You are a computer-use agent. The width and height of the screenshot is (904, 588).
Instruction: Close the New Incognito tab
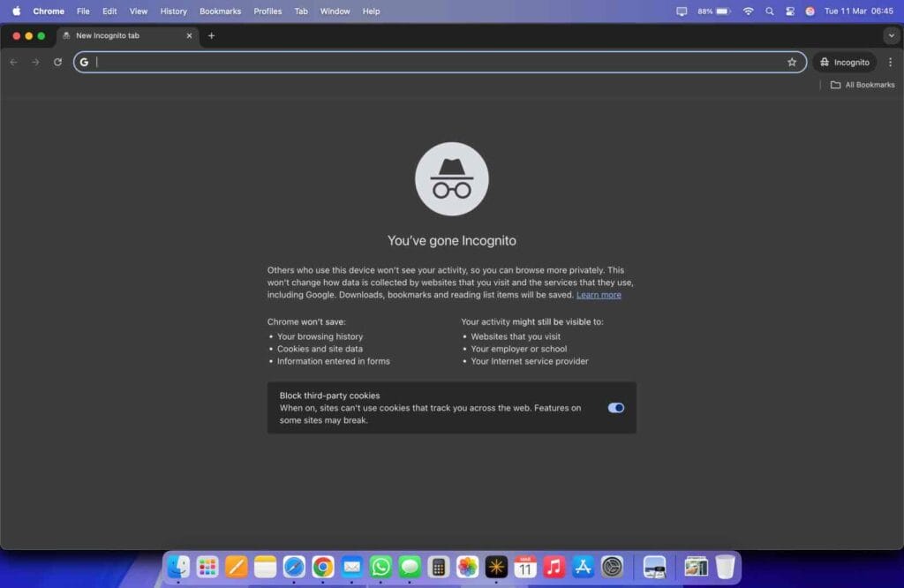(189, 35)
